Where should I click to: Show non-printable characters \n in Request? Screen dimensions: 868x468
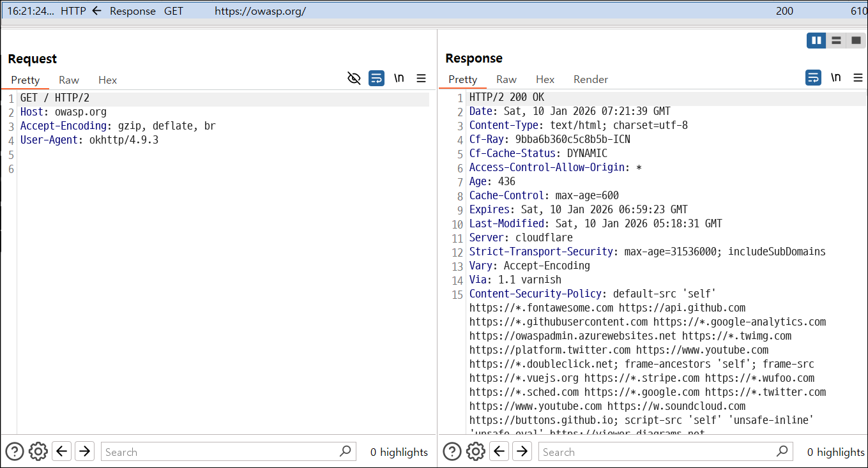click(x=399, y=79)
